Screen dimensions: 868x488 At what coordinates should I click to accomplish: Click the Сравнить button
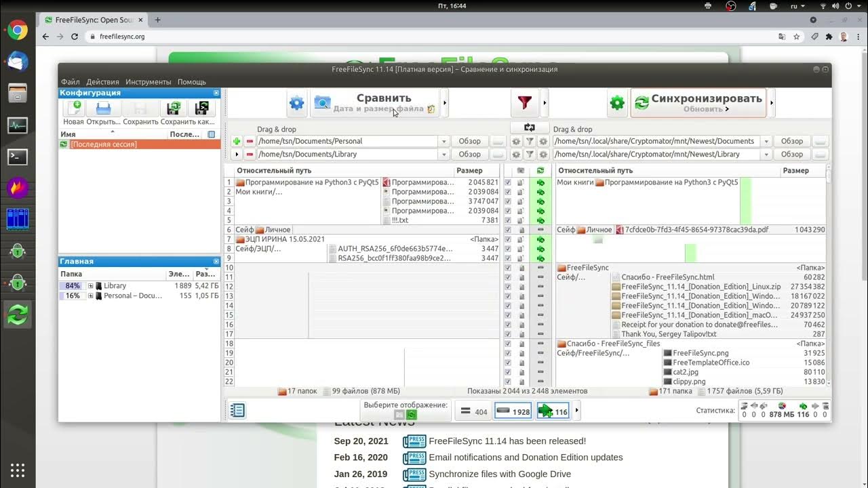pyautogui.click(x=375, y=103)
